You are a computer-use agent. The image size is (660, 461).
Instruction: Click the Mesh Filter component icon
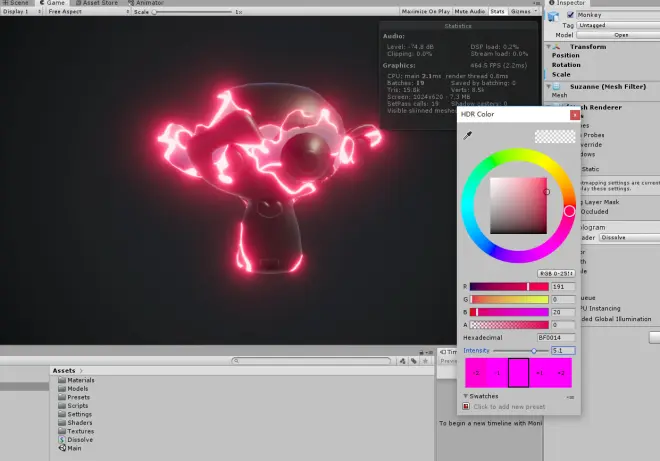(556, 86)
